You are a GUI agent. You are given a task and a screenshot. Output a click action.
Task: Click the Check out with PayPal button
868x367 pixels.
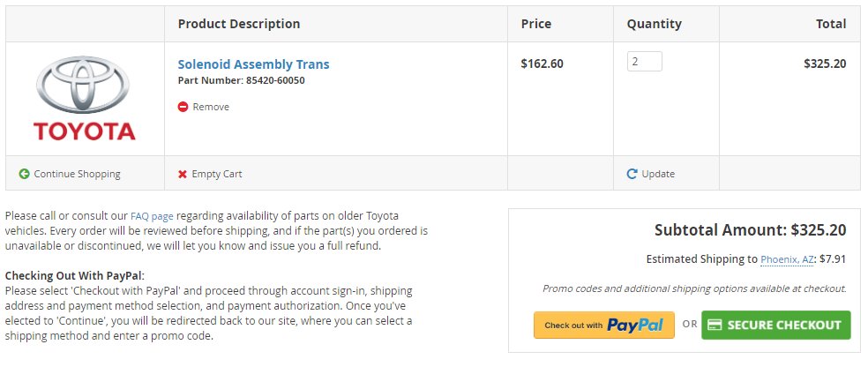(x=604, y=325)
